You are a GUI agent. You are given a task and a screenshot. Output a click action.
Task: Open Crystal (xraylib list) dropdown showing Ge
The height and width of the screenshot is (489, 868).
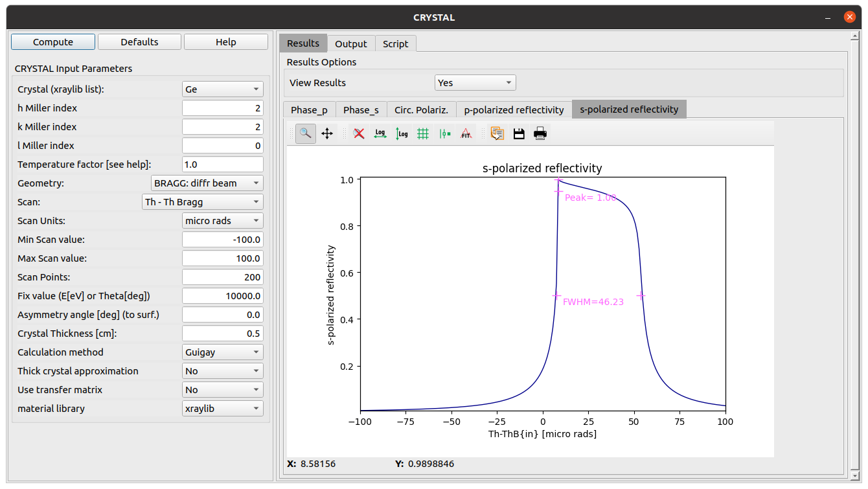(223, 89)
